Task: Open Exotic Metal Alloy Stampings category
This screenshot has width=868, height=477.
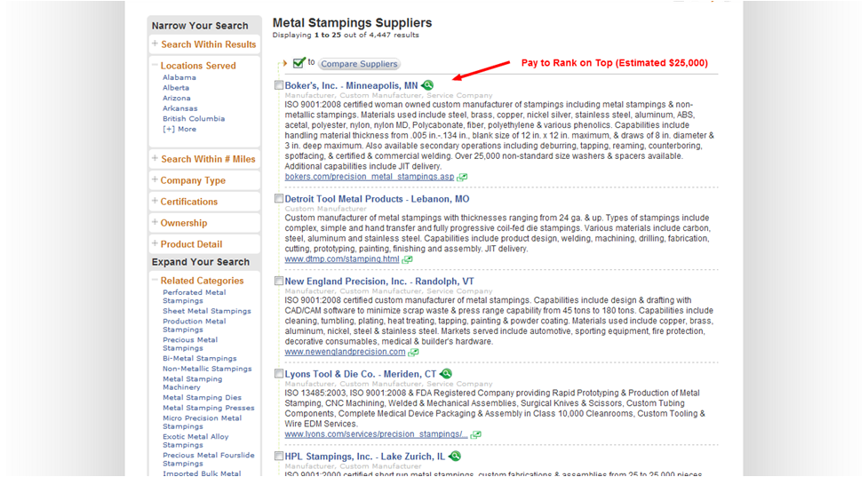Action: coord(195,441)
